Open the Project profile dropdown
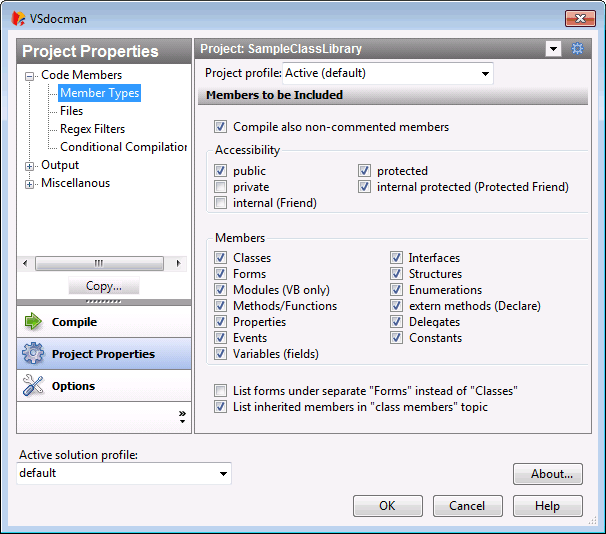The image size is (606, 534). [485, 74]
